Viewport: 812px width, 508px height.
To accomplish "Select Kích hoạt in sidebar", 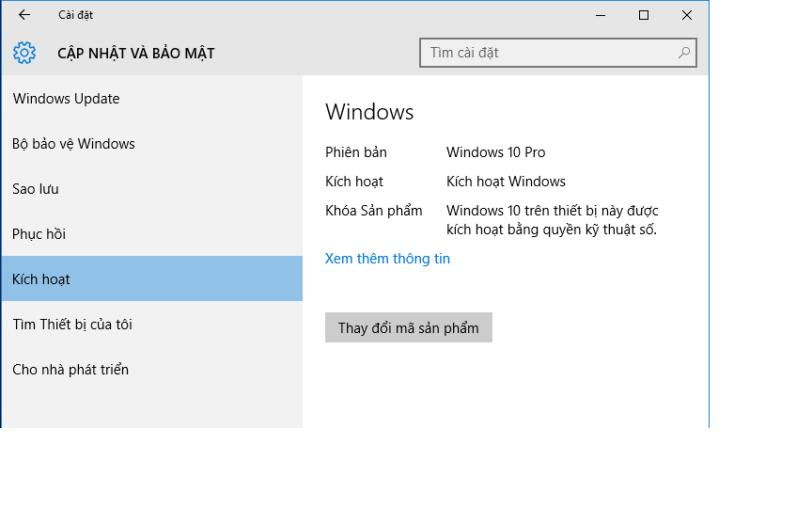I will pos(151,278).
